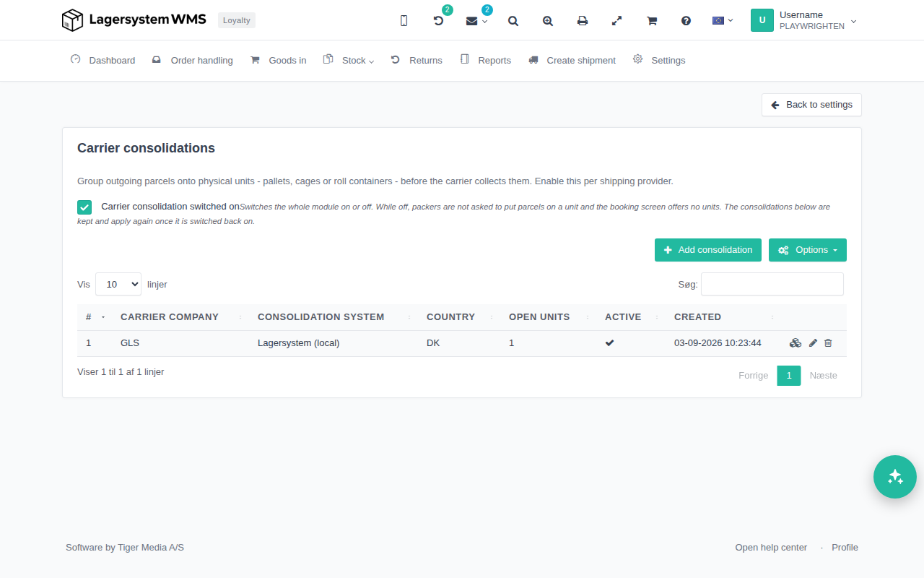Click the zoom-in magnifier icon
The width and height of the screenshot is (924, 578).
(548, 21)
